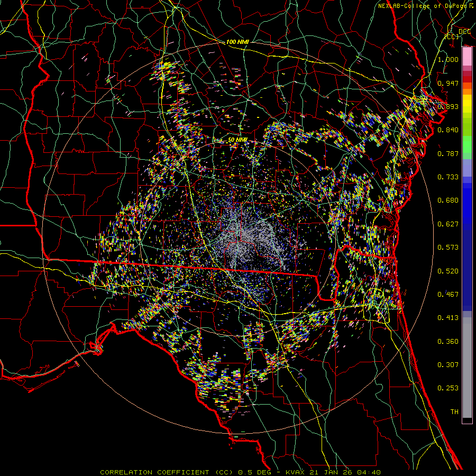Click the TH threshold label

pos(454,412)
